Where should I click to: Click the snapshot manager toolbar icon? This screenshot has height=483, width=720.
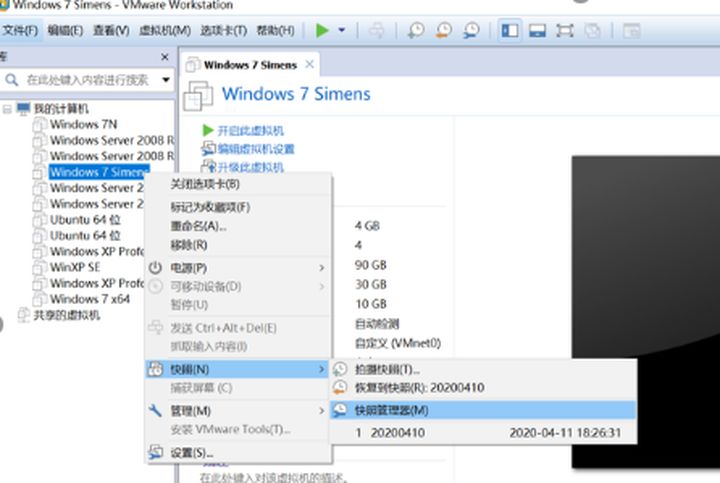[471, 30]
